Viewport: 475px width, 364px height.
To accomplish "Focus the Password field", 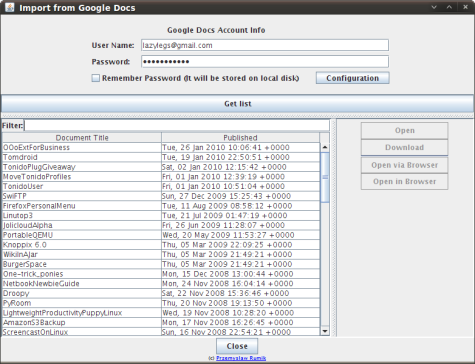I will pos(265,62).
